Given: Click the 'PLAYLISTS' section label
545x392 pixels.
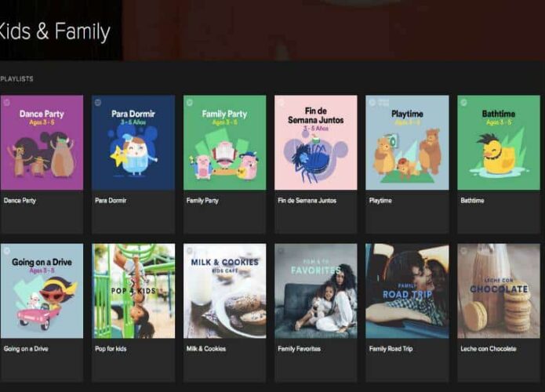Looking at the screenshot, I should coord(16,79).
